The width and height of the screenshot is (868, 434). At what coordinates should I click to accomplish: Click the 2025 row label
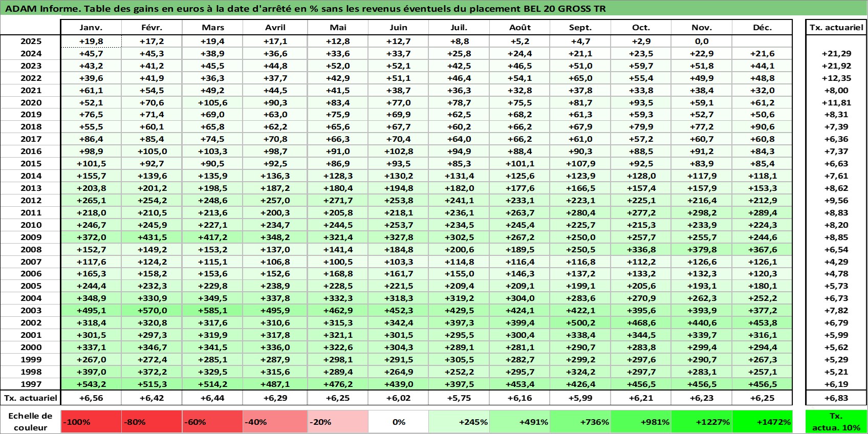[x=31, y=41]
